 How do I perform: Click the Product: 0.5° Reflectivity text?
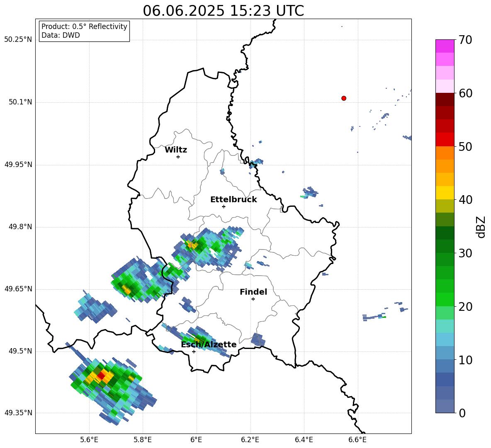(84, 27)
